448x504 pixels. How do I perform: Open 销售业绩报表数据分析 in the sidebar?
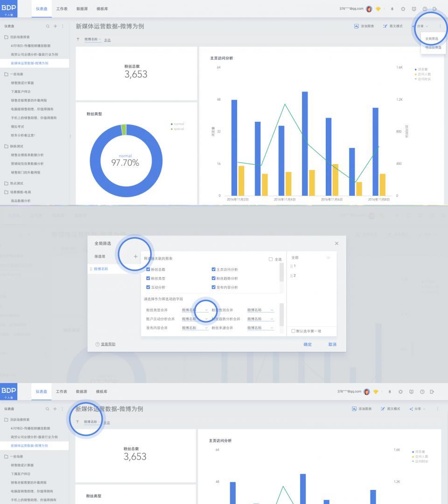click(x=27, y=155)
